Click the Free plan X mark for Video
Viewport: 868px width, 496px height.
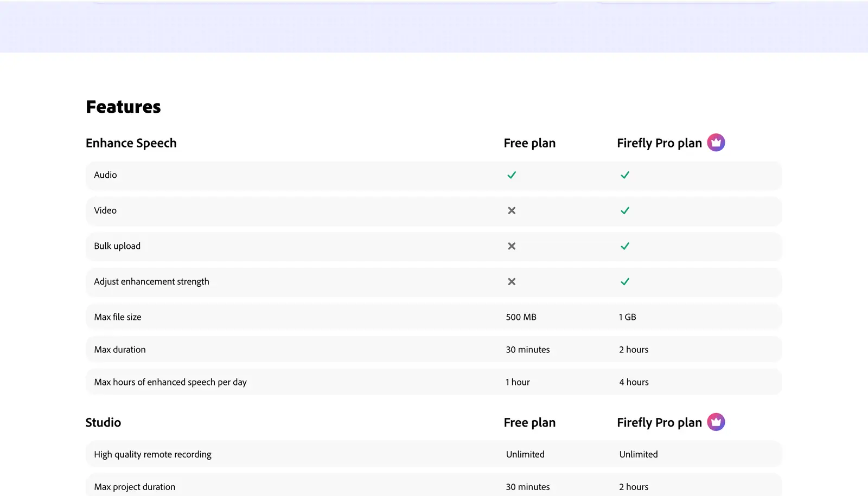[x=512, y=210]
